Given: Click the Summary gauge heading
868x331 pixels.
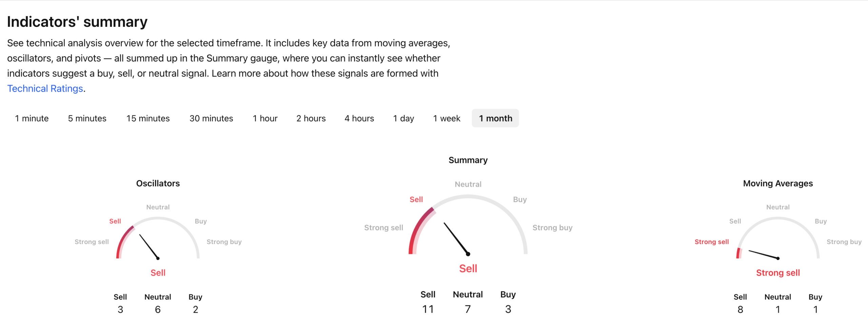Looking at the screenshot, I should click(468, 160).
